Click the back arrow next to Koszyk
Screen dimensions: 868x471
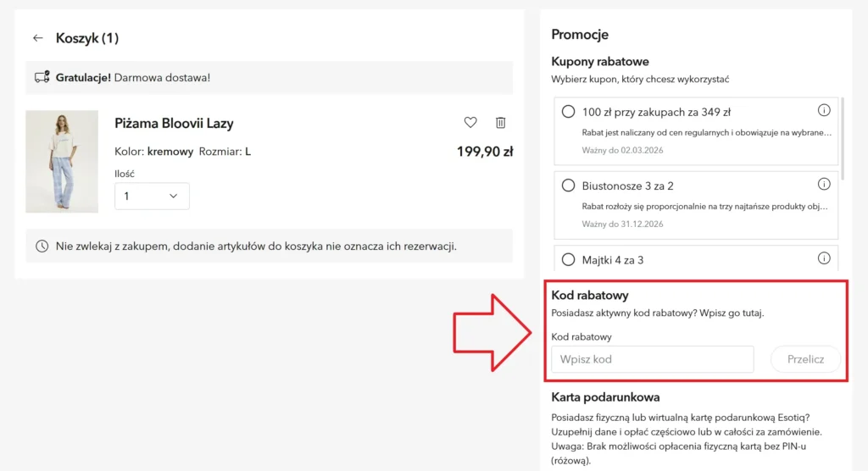pyautogui.click(x=37, y=38)
